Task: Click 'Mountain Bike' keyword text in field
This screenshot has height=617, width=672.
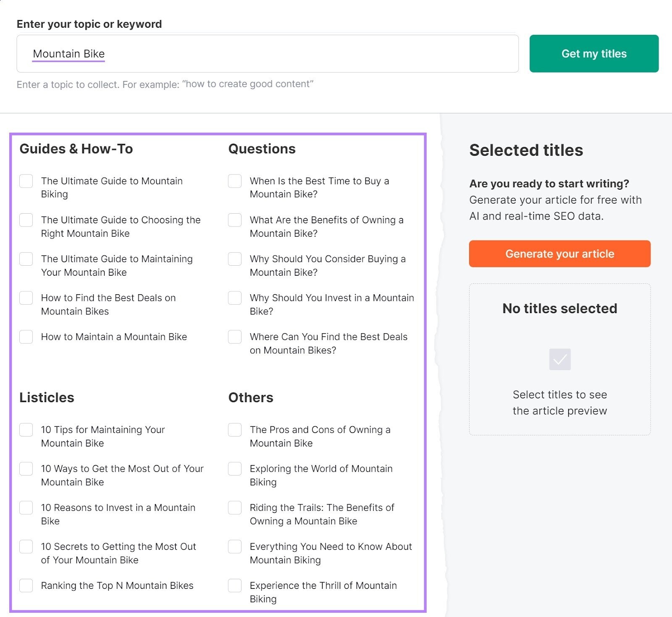Action: pyautogui.click(x=69, y=54)
